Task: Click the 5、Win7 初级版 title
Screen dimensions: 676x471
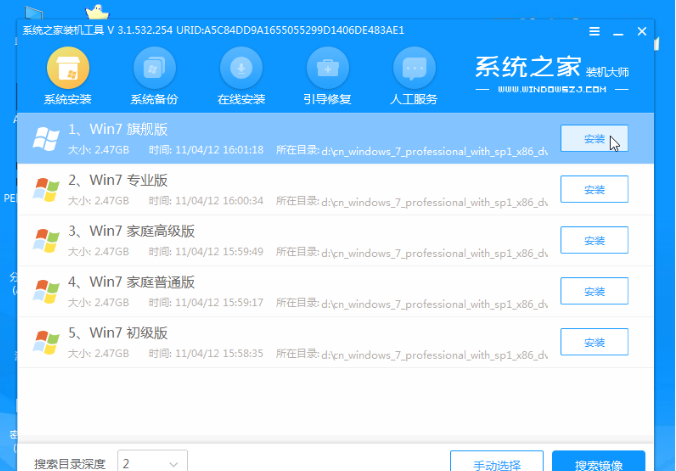Action: [x=118, y=333]
